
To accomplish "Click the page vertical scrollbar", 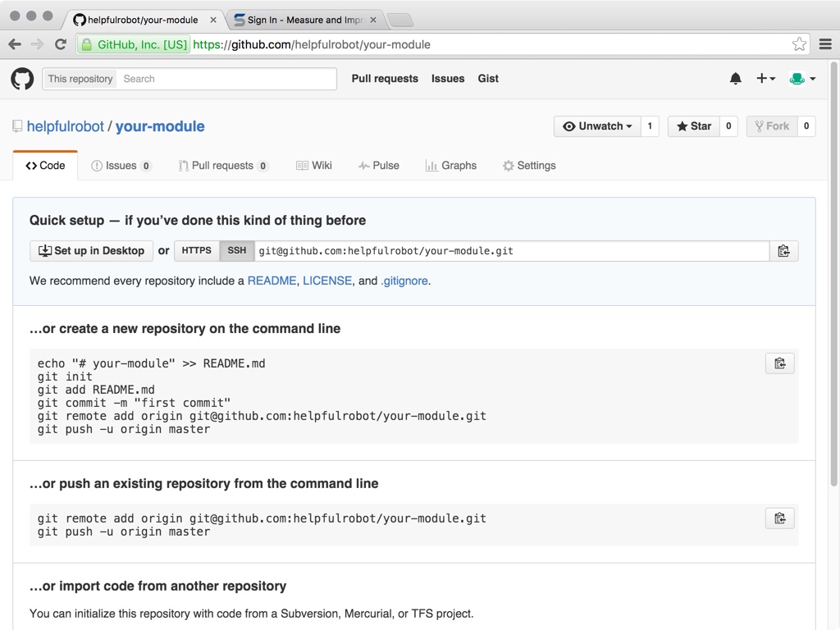I will tap(833, 273).
